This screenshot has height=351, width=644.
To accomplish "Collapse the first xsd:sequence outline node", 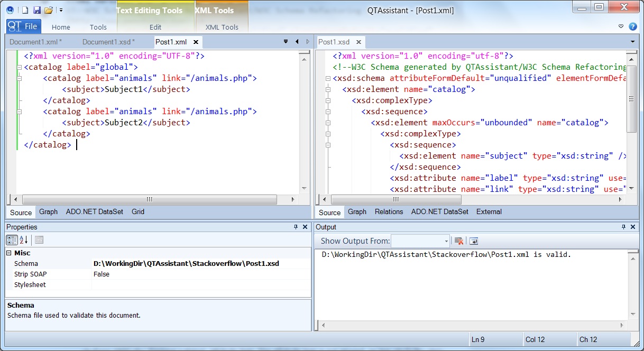I will (328, 112).
